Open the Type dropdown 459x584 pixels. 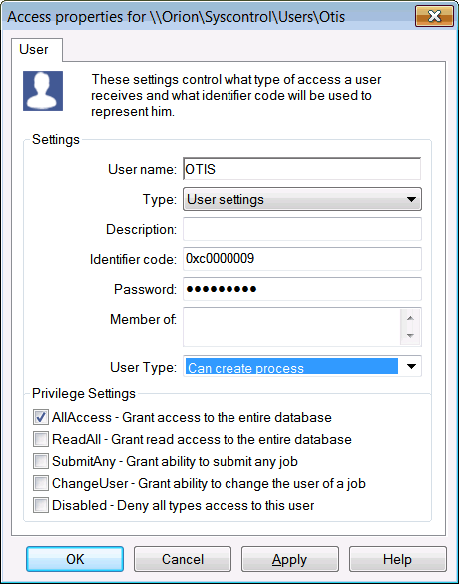point(302,199)
